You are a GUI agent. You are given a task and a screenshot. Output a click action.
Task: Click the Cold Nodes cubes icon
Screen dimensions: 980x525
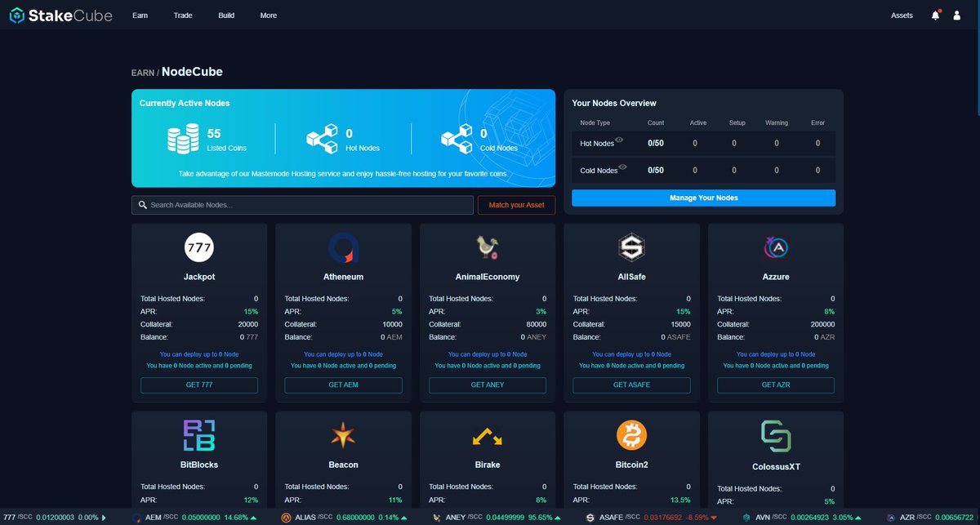(x=457, y=139)
